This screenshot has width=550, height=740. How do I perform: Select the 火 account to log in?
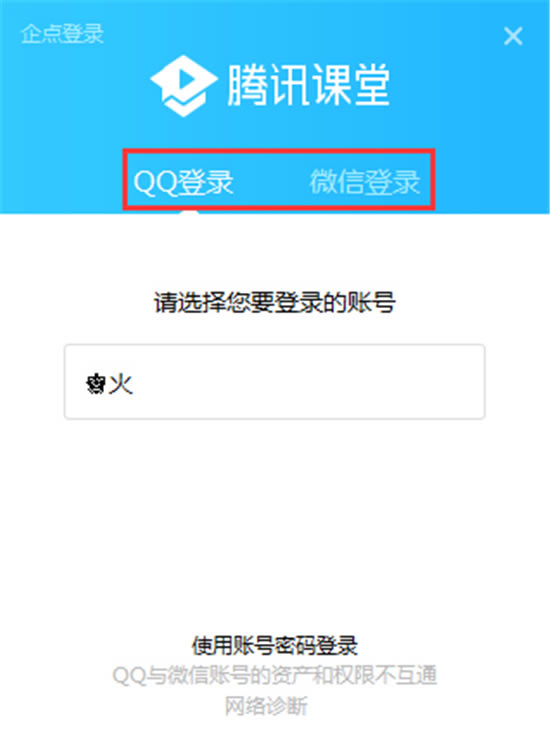pyautogui.click(x=274, y=381)
